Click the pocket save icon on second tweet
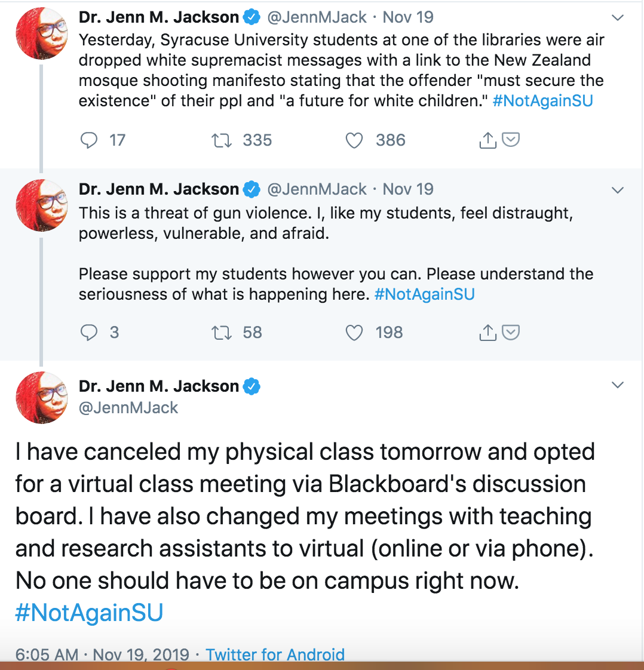 point(510,331)
